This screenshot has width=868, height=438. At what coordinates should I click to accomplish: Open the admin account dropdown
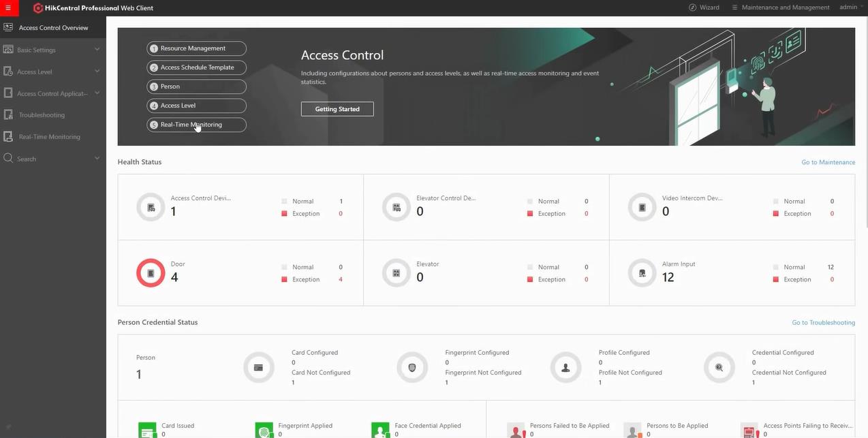[852, 7]
